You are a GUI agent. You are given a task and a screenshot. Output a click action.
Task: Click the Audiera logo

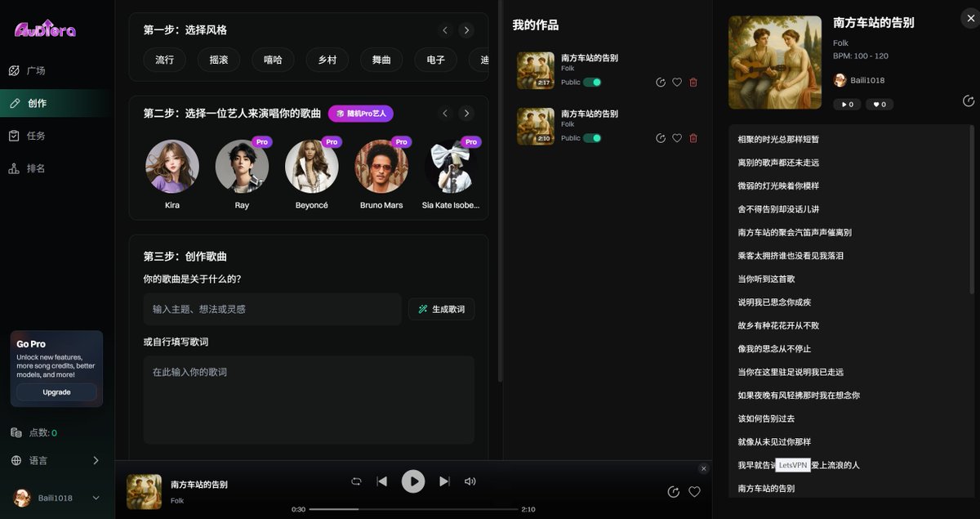pyautogui.click(x=45, y=29)
